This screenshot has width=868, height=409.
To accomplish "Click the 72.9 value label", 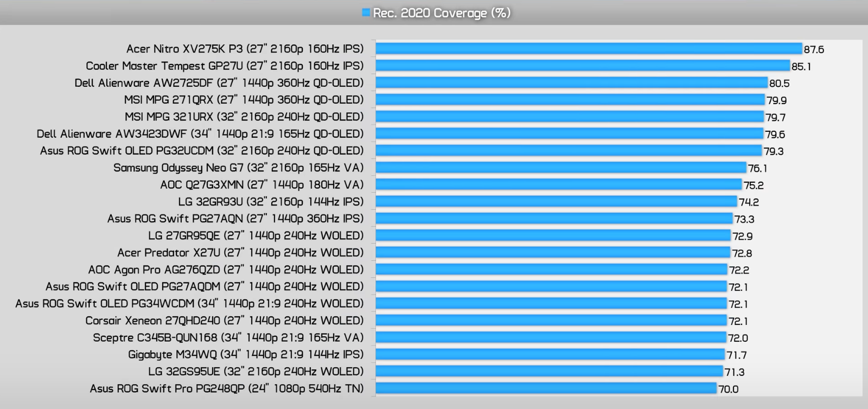I will [x=743, y=237].
